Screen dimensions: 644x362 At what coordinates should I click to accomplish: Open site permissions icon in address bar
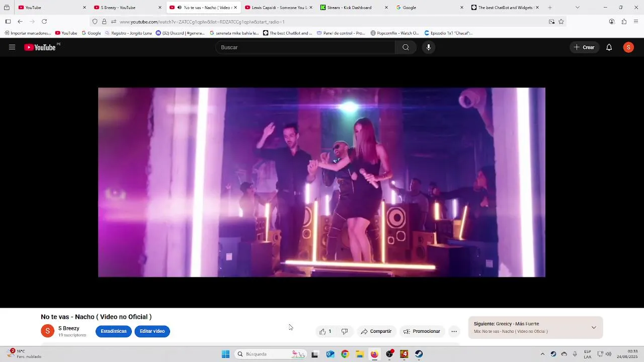point(114,22)
